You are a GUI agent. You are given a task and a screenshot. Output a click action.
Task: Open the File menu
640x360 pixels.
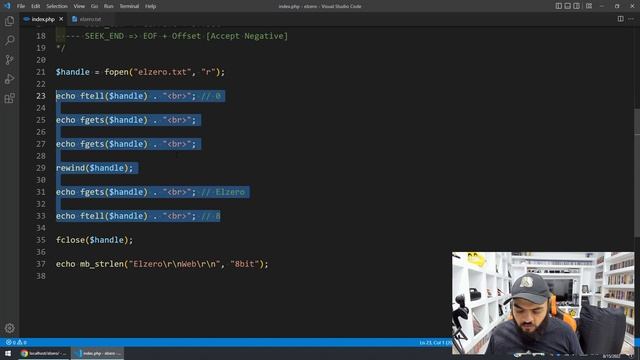click(x=21, y=6)
